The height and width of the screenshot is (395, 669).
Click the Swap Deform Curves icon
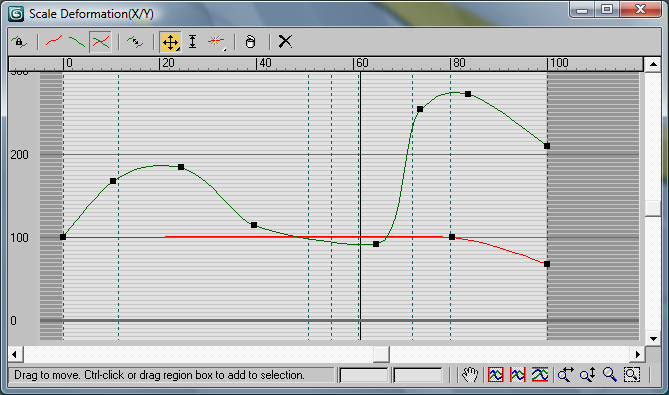pyautogui.click(x=135, y=42)
